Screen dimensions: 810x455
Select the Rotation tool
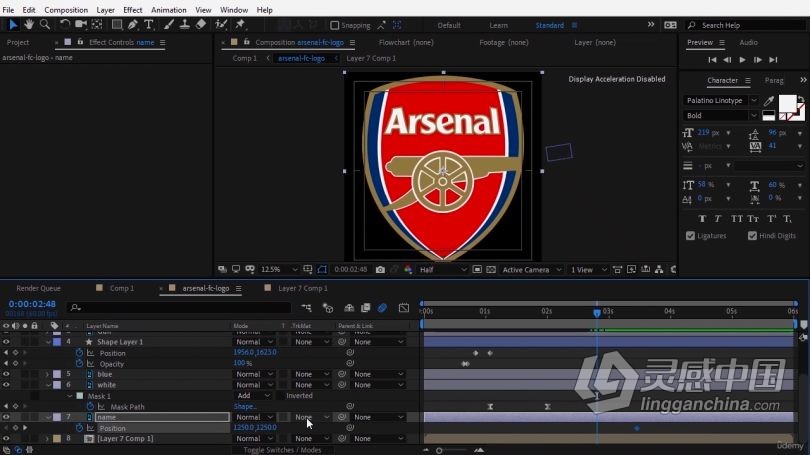65,24
